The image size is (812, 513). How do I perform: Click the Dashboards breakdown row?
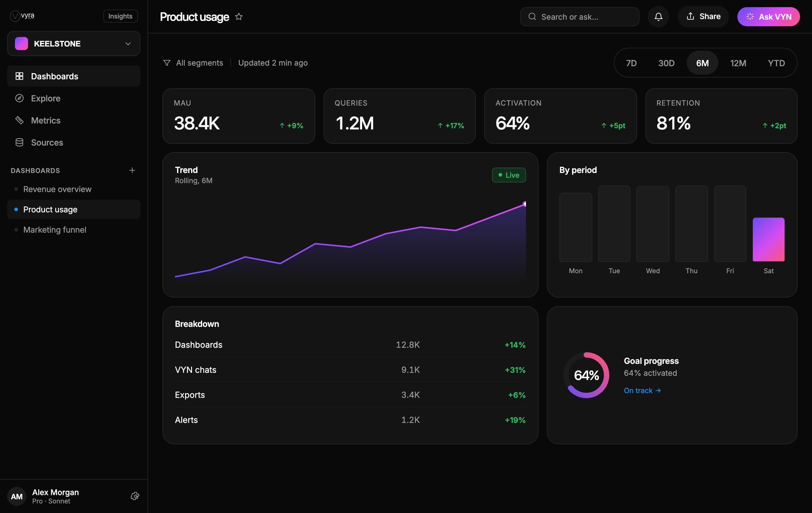coord(350,345)
